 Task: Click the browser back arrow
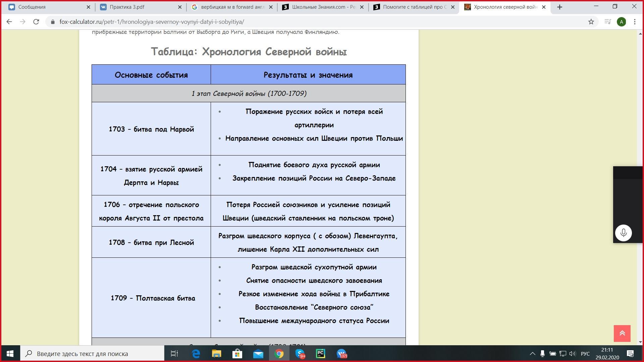[x=9, y=22]
